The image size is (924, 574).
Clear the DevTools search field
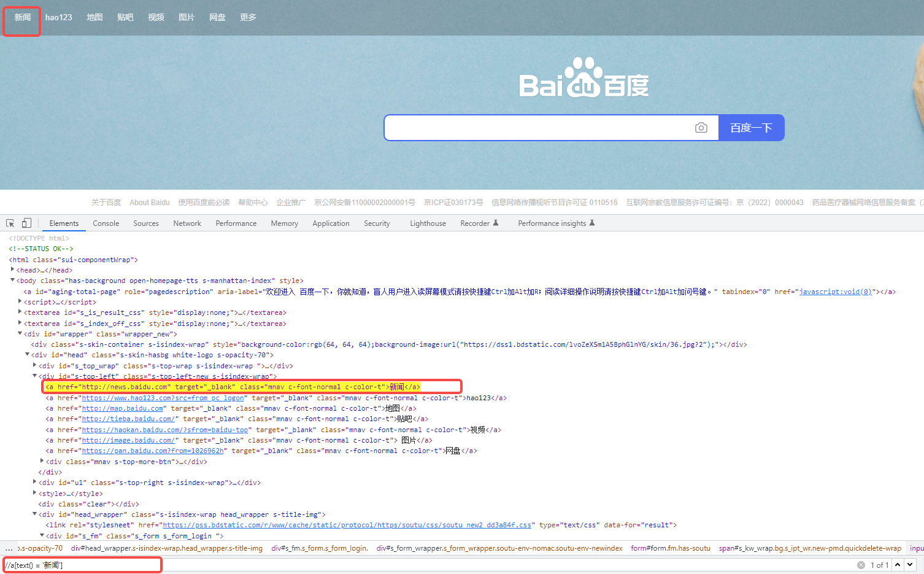click(861, 565)
